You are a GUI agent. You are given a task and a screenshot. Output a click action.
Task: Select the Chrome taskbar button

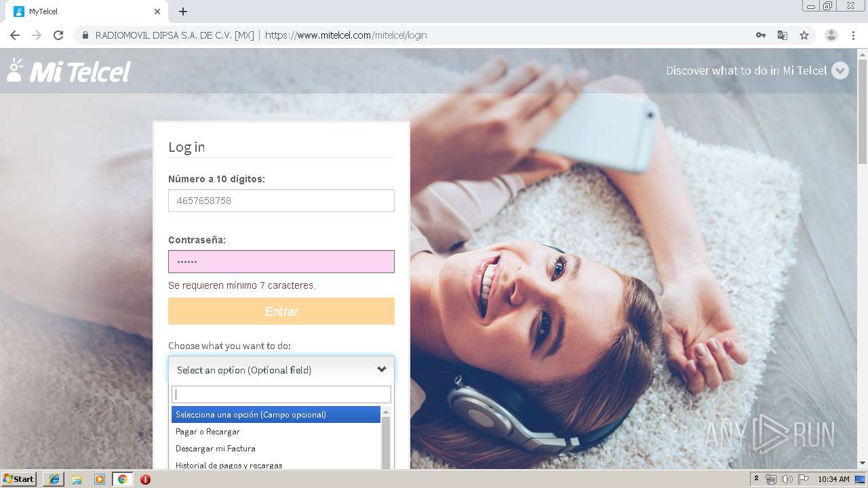pos(122,479)
